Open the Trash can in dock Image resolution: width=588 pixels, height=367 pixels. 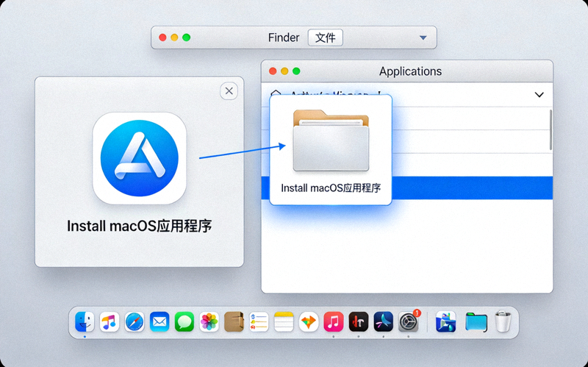(503, 321)
